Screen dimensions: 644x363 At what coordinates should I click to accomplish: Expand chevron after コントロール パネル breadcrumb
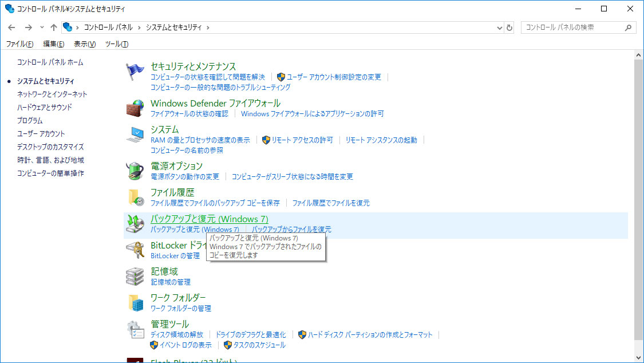139,27
